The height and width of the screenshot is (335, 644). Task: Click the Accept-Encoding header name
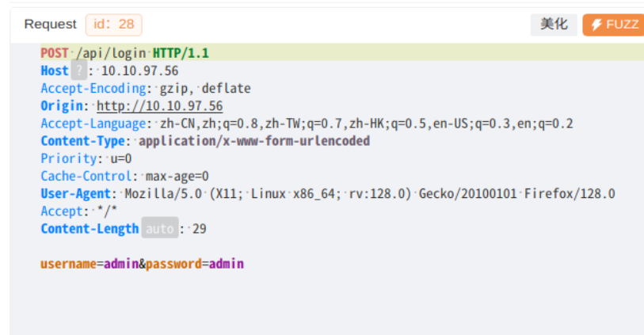tap(93, 89)
